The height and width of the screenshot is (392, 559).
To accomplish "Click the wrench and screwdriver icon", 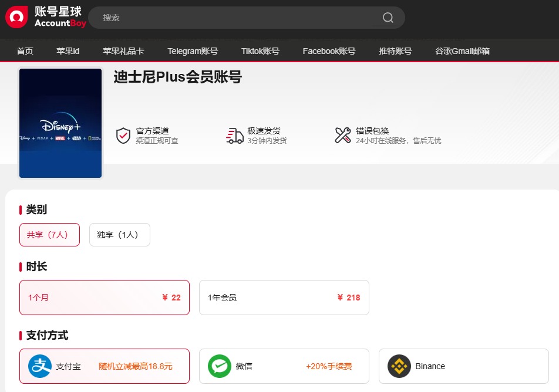I will [342, 136].
